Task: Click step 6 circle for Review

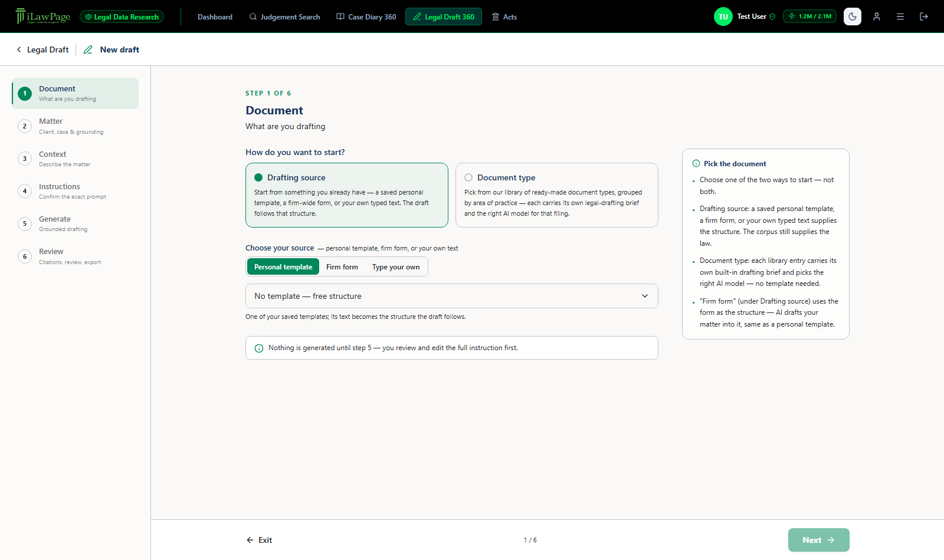Action: pyautogui.click(x=25, y=256)
